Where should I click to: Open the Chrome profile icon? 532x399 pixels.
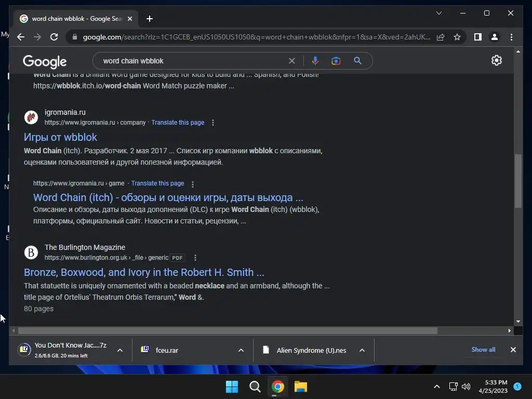(x=495, y=37)
